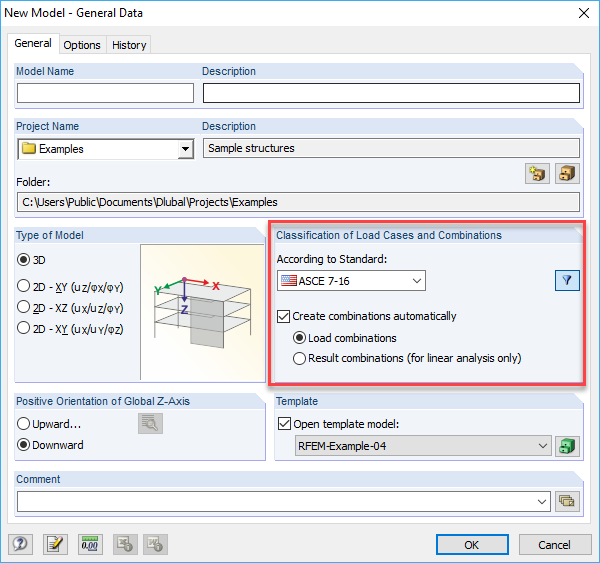Switch to the General tab
The width and height of the screenshot is (600, 563).
(33, 43)
